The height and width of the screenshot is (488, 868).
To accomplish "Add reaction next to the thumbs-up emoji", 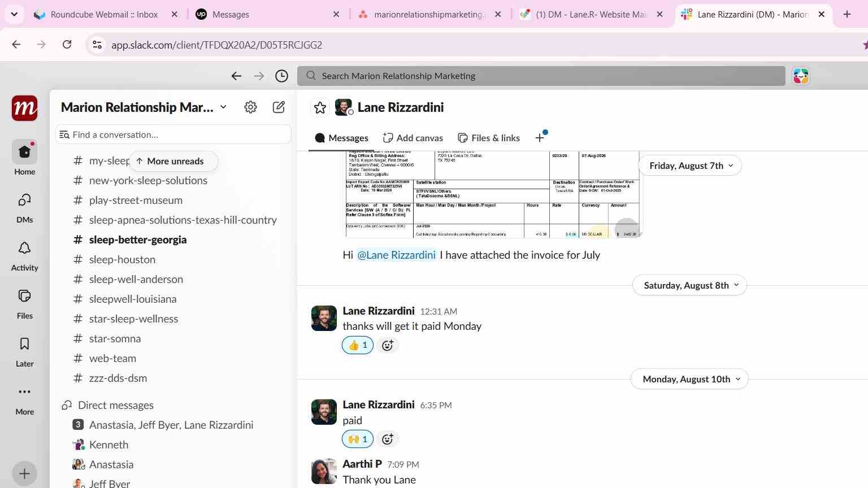I will click(x=388, y=345).
